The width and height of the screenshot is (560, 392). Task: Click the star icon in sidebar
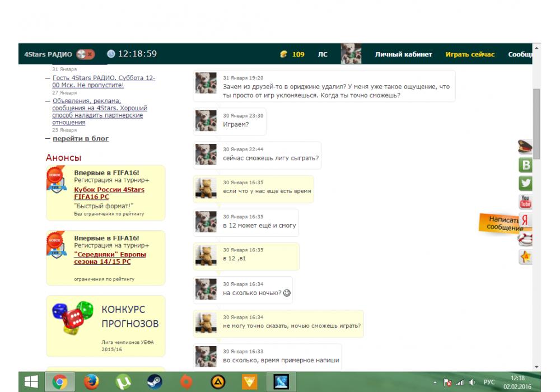[526, 257]
